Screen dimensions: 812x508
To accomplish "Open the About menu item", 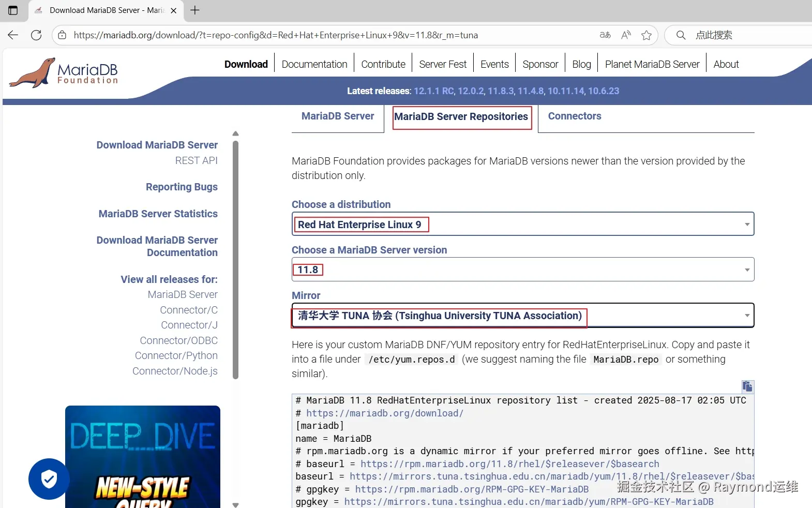I will pyautogui.click(x=726, y=64).
